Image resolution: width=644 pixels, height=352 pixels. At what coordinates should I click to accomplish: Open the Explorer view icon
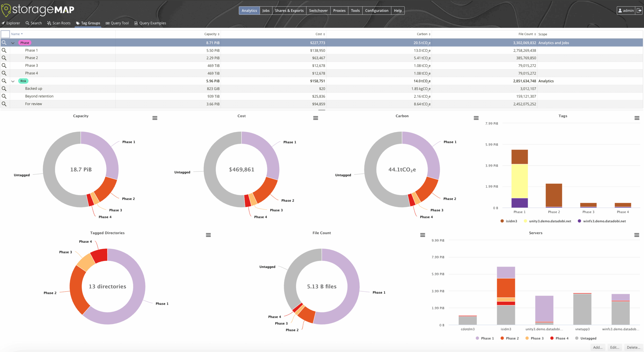pos(4,23)
